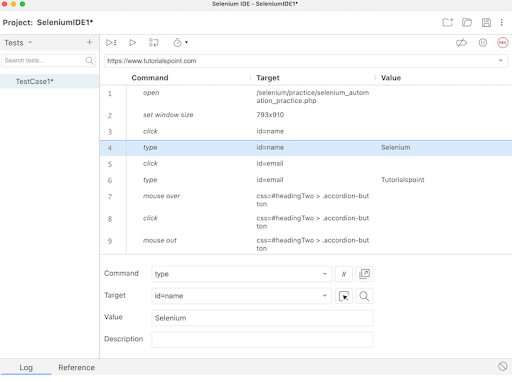Click the step over current command icon
Image resolution: width=512 pixels, height=382 pixels.
154,43
